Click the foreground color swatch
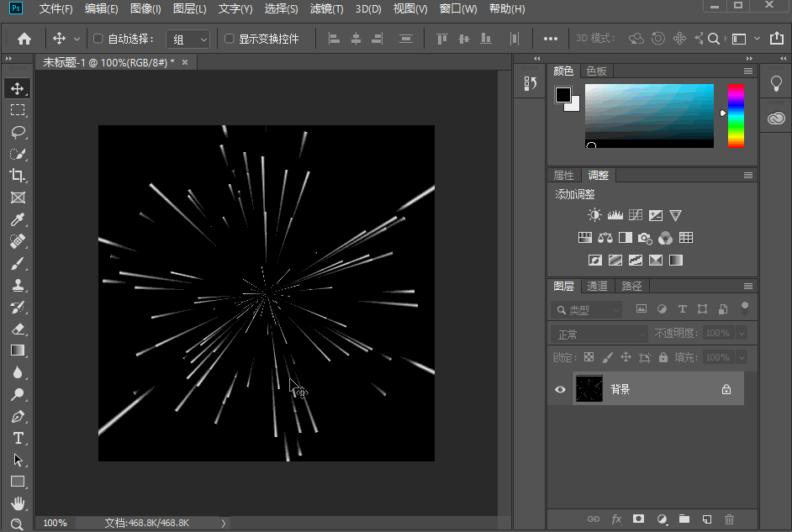792x532 pixels. [562, 95]
